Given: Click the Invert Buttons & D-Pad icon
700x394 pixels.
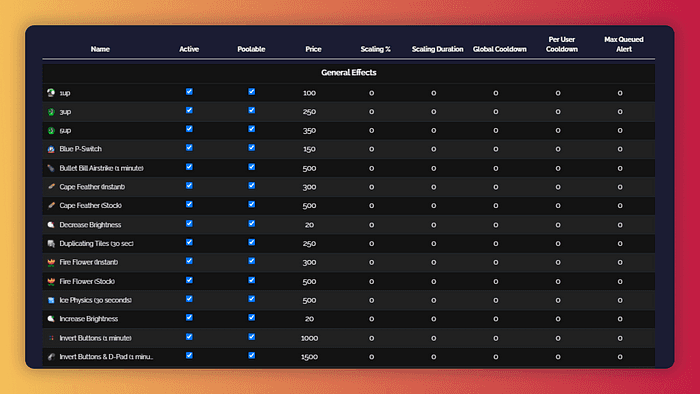Looking at the screenshot, I should point(51,357).
